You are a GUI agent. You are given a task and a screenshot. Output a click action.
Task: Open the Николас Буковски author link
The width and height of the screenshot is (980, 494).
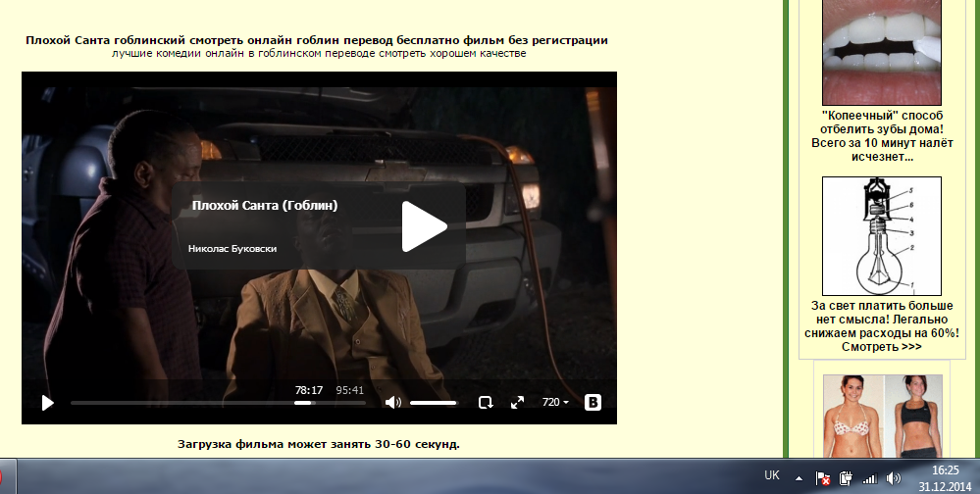coord(232,249)
